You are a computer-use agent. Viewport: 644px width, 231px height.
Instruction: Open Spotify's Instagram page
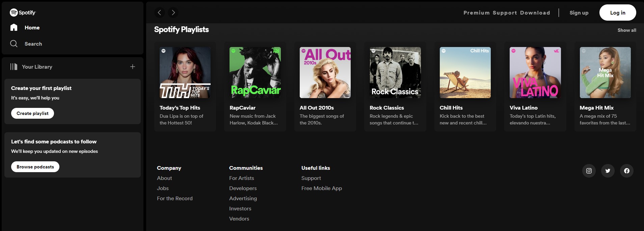click(589, 171)
